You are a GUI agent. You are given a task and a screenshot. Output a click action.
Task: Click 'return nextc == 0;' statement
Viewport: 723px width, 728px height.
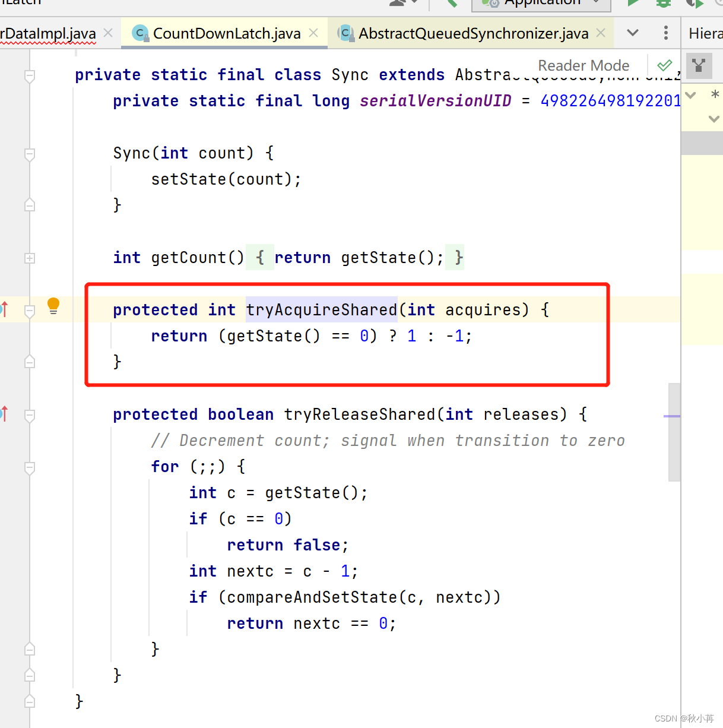(x=312, y=623)
